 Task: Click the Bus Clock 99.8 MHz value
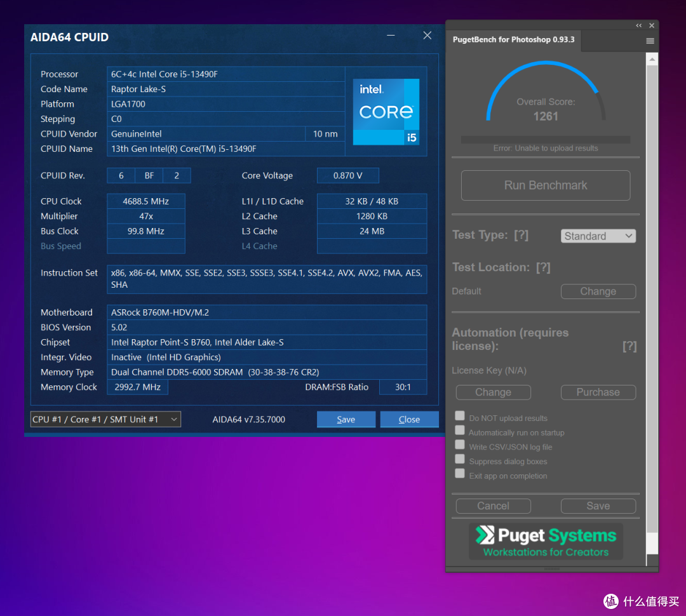[x=146, y=231]
